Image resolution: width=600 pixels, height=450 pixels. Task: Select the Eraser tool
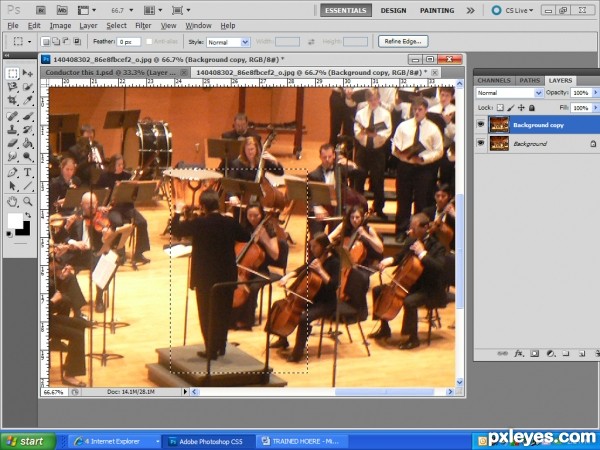(12, 143)
